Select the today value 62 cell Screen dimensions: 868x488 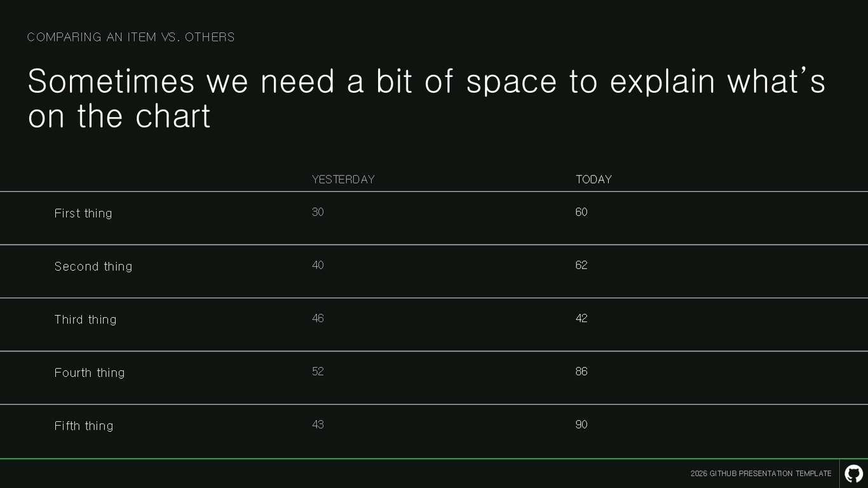[581, 265]
